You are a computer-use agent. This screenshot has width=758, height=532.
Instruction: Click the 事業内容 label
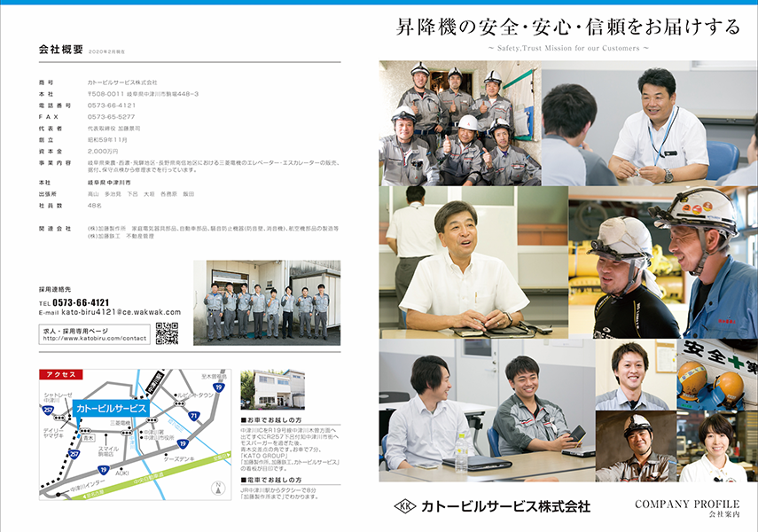[x=55, y=163]
